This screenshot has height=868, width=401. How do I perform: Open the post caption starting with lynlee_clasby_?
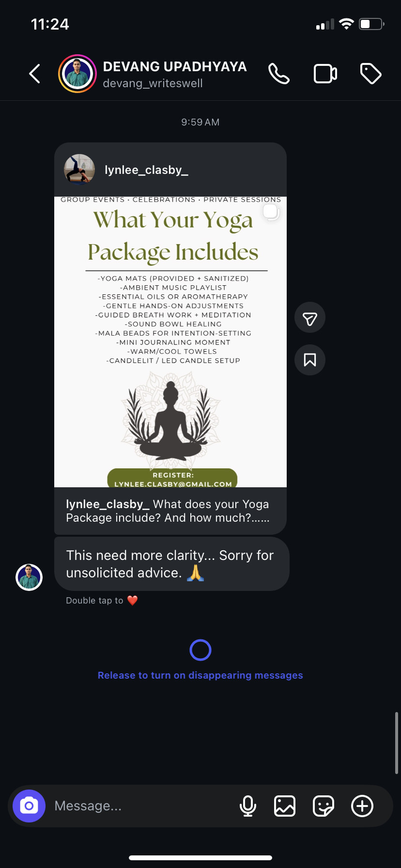pyautogui.click(x=168, y=511)
